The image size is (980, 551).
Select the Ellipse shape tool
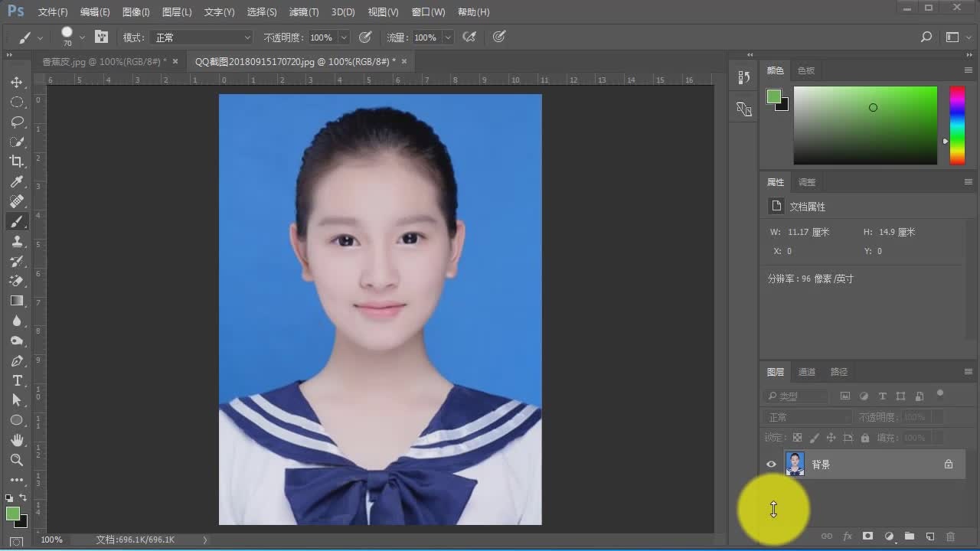(17, 420)
